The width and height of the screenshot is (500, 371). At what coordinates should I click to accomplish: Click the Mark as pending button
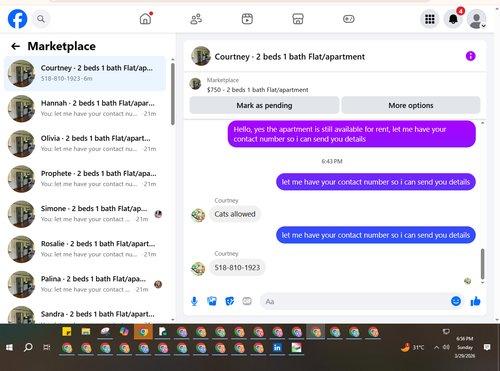click(x=264, y=105)
